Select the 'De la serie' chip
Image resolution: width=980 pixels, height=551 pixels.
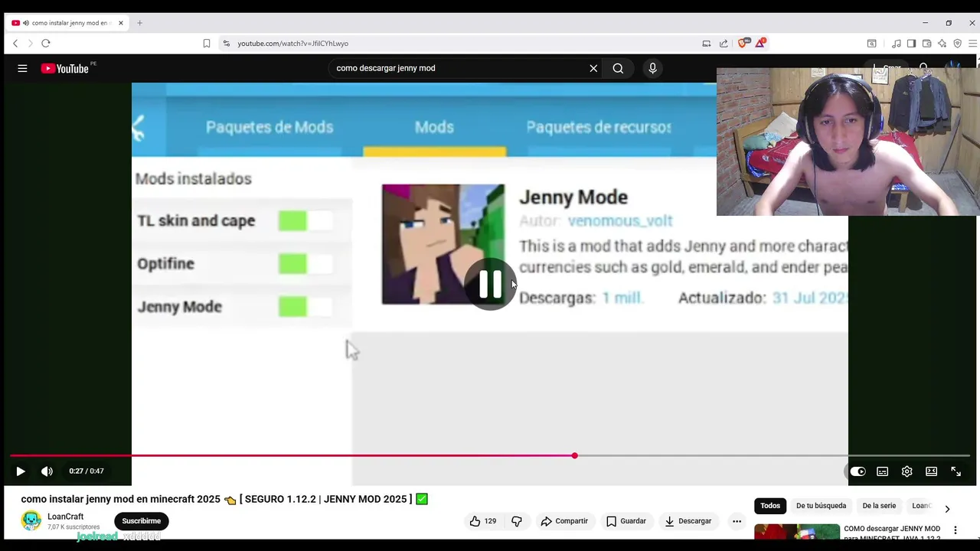click(879, 506)
